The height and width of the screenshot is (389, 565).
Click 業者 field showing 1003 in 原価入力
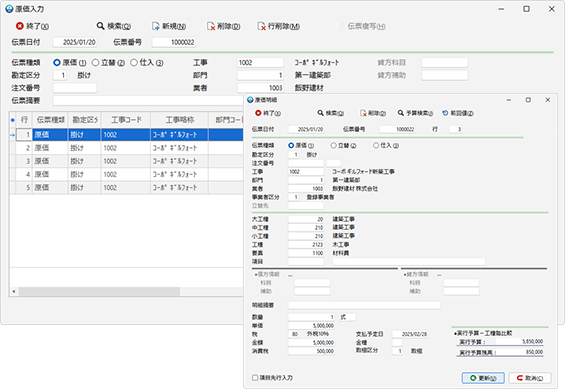[x=260, y=88]
